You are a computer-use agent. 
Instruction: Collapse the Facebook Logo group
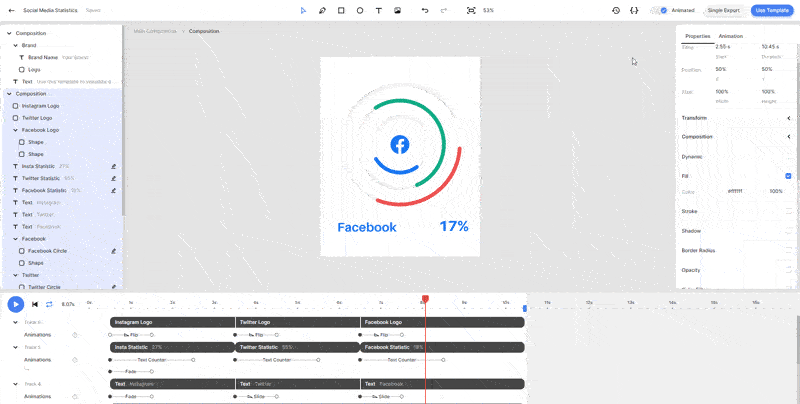tap(15, 130)
